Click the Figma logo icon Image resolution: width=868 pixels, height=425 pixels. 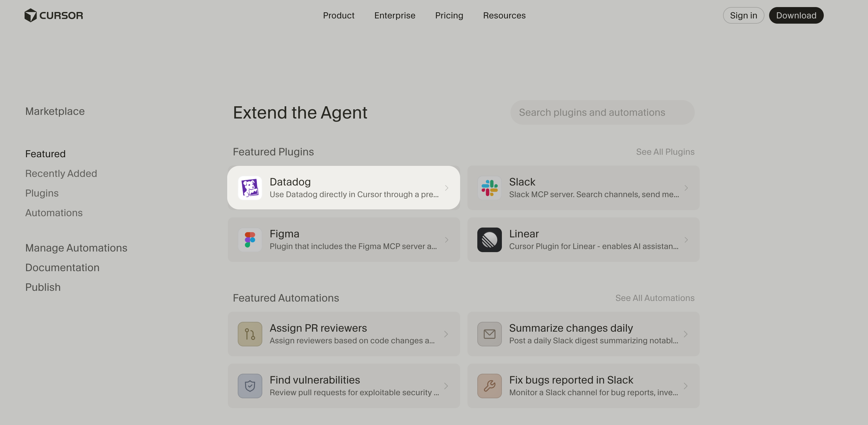[250, 240]
